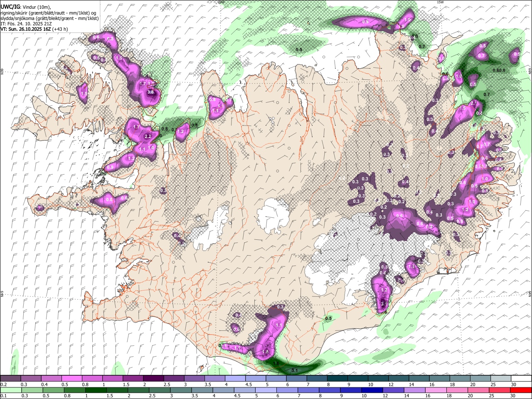
Task: Click the 1.6 value in the dark green south-coast area
Action: pos(276,363)
